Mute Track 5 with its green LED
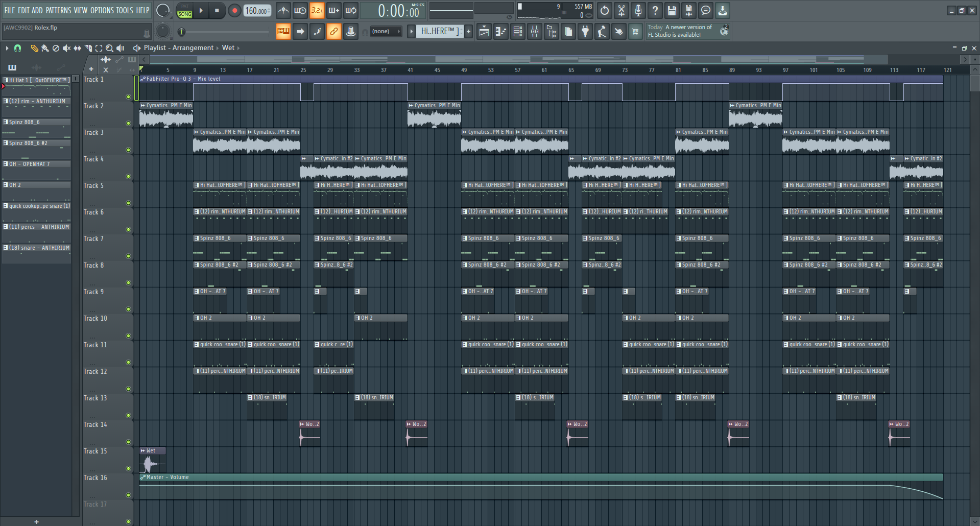The height and width of the screenshot is (526, 980). (x=129, y=203)
